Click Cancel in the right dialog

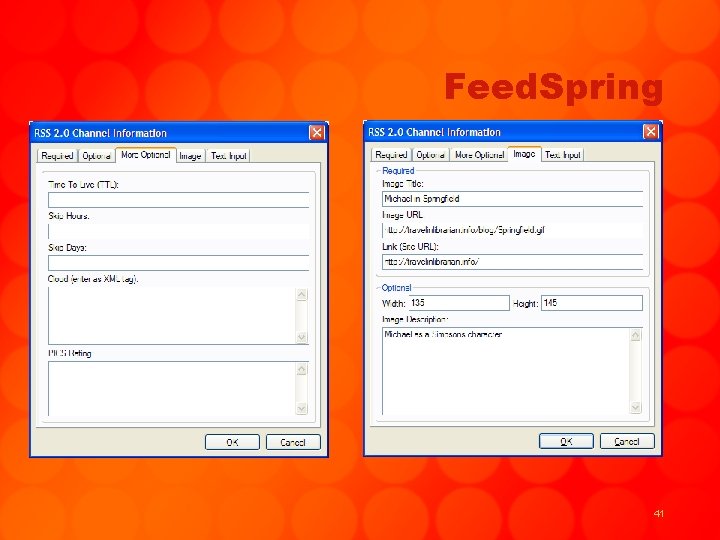(627, 441)
